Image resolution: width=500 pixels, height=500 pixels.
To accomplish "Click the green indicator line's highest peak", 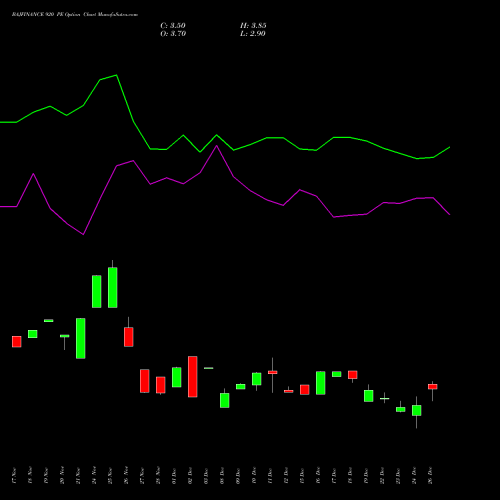I will [116, 75].
